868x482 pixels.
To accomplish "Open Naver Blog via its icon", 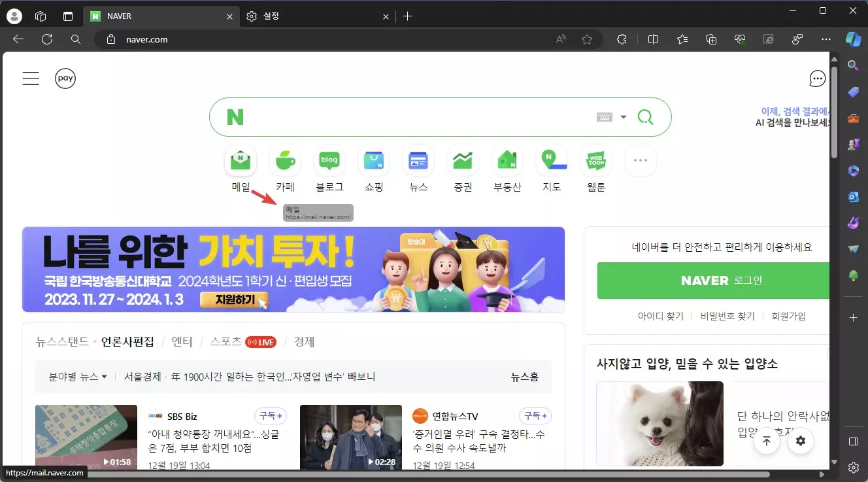I will pos(329,160).
